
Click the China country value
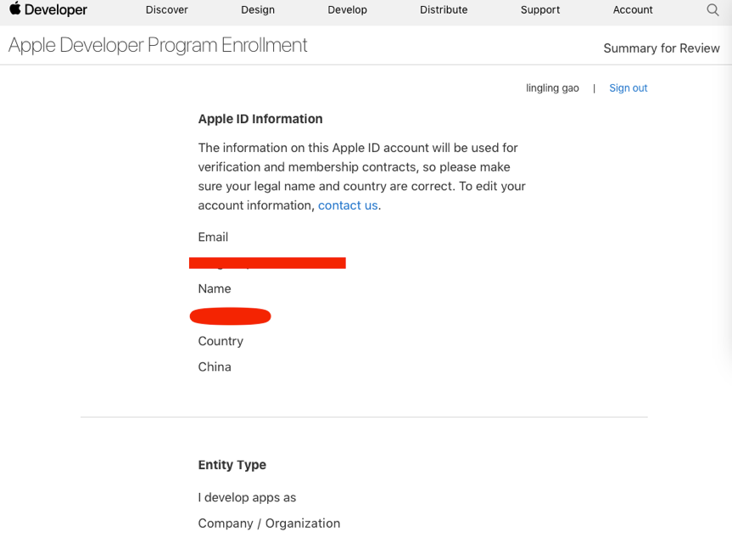point(215,367)
